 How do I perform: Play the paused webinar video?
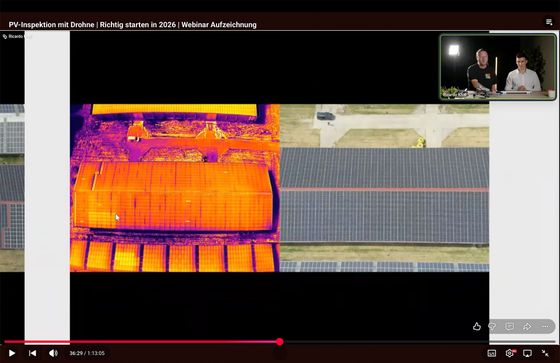pos(11,353)
